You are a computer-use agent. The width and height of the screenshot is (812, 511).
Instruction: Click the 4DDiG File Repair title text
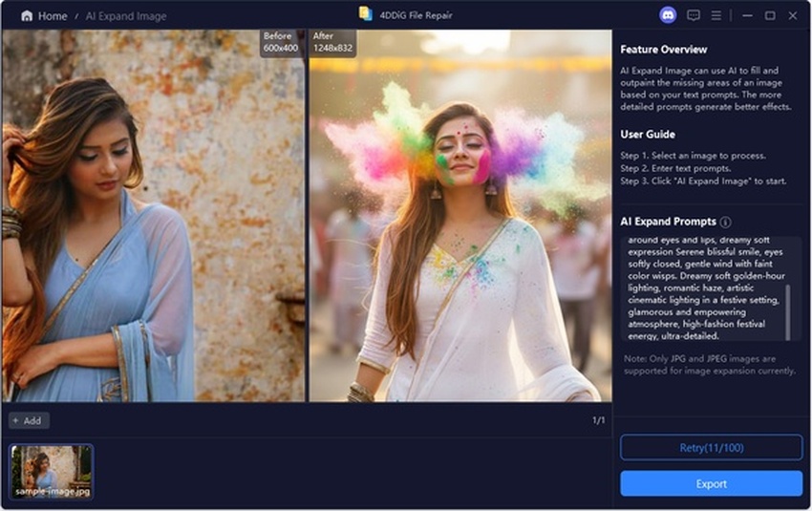point(416,15)
